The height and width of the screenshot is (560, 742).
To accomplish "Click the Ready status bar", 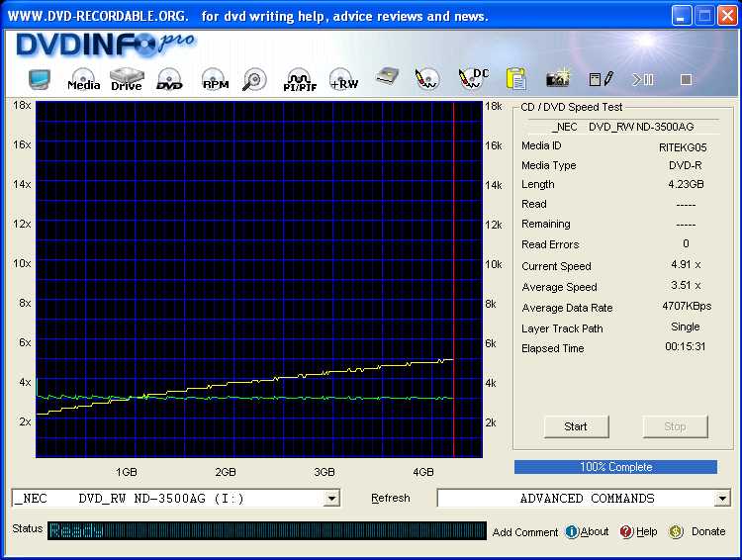I will 267,530.
